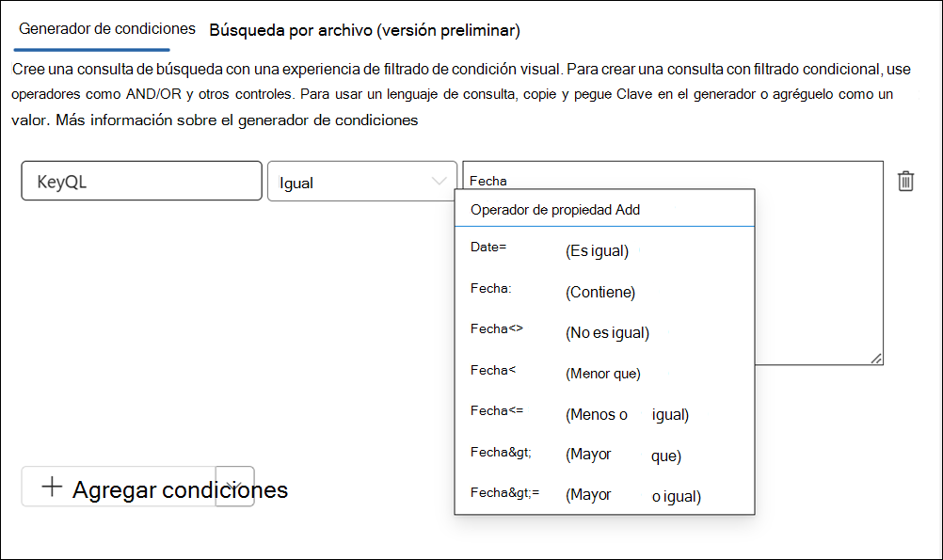Viewport: 943px width, 560px height.
Task: Select Fecha: (Contiene) operator
Action: click(x=565, y=288)
